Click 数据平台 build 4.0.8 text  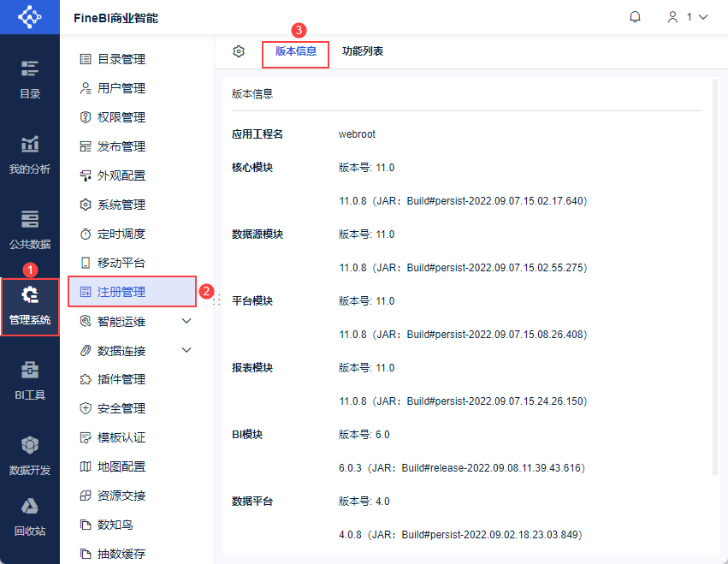point(460,535)
